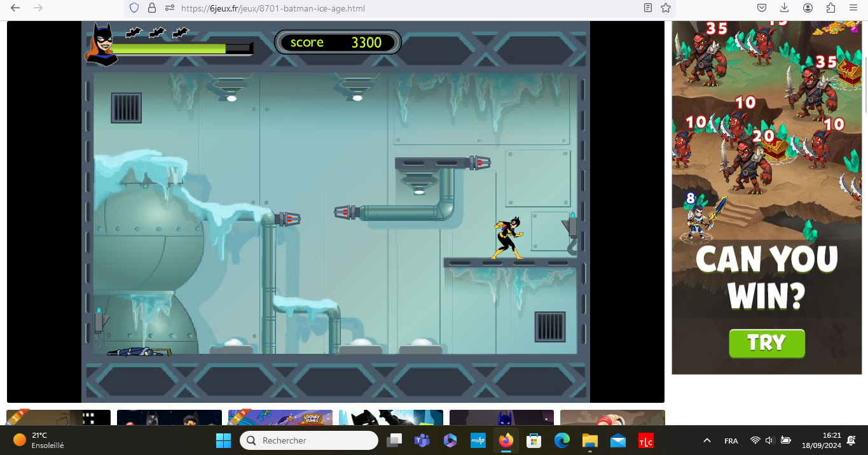Open the Wi-Fi network icon
The width and height of the screenshot is (868, 455).
(x=755, y=440)
